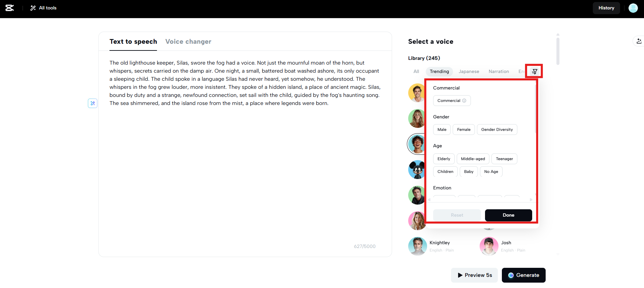The height and width of the screenshot is (288, 644).
Task: Click the AI writer icon beside text
Action: point(93,103)
